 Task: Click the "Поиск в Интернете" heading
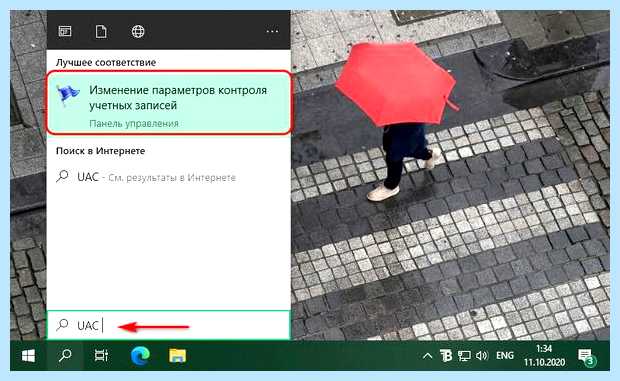coord(100,151)
